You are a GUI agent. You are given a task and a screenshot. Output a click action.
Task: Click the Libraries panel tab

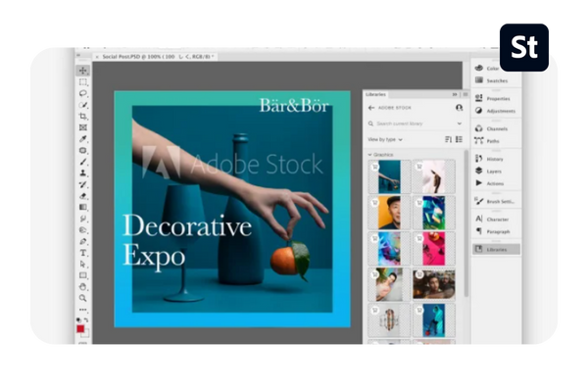tap(375, 94)
